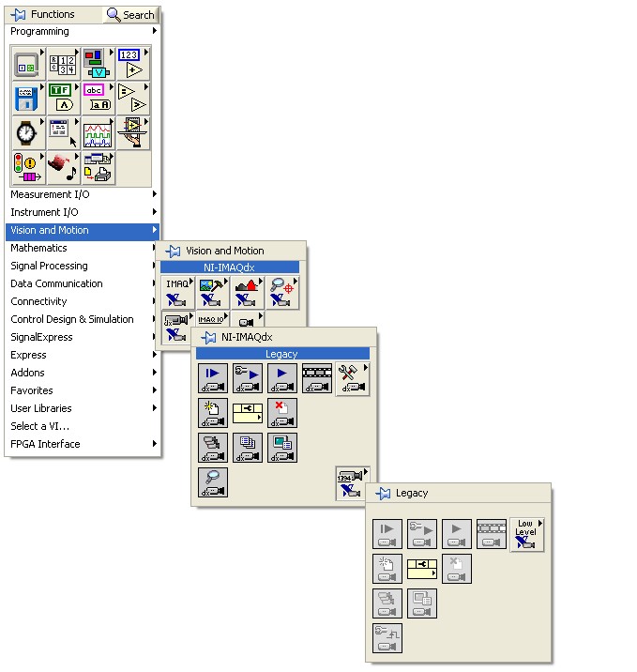Click the IMAQdx Snap VI icon
This screenshot has width=637, height=672.
213,377
